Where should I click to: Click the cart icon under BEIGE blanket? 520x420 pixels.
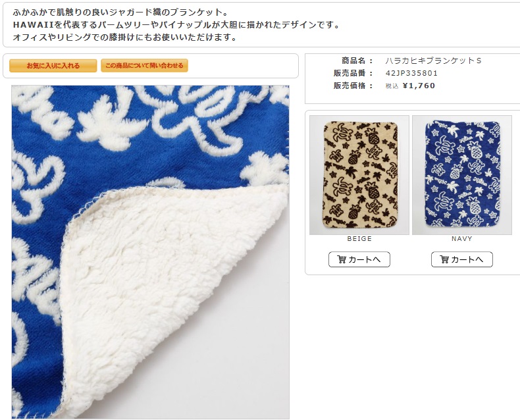coord(341,259)
